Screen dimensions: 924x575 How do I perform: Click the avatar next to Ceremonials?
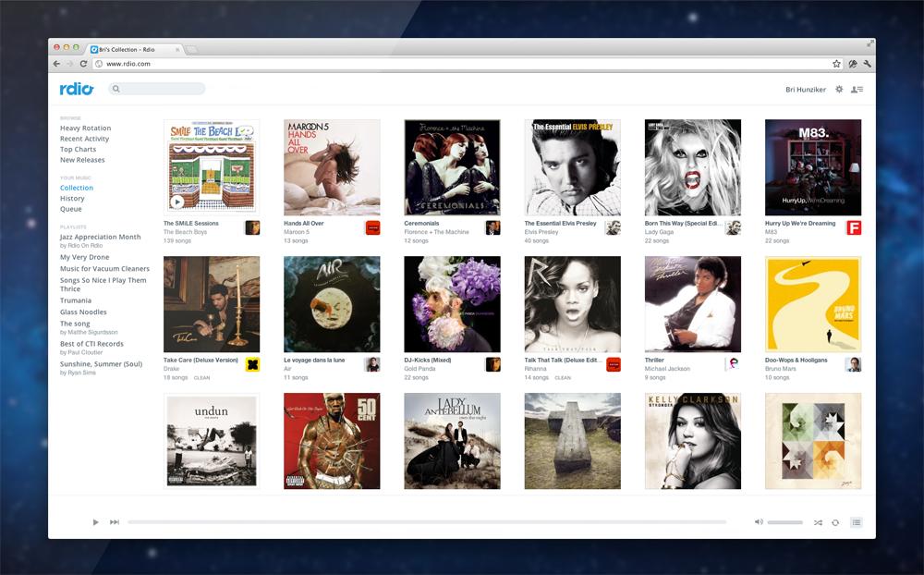492,227
